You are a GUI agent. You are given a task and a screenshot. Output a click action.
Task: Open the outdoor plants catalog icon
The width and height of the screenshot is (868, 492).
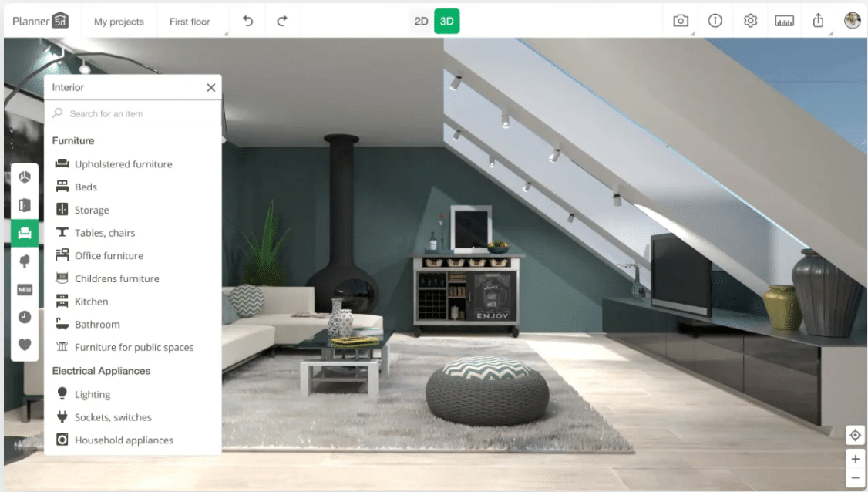click(24, 261)
